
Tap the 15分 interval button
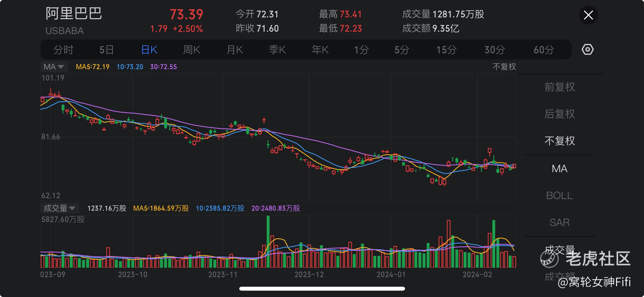point(446,50)
